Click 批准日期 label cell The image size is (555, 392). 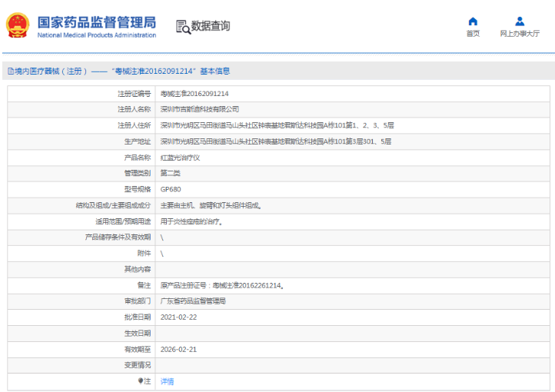81,317
